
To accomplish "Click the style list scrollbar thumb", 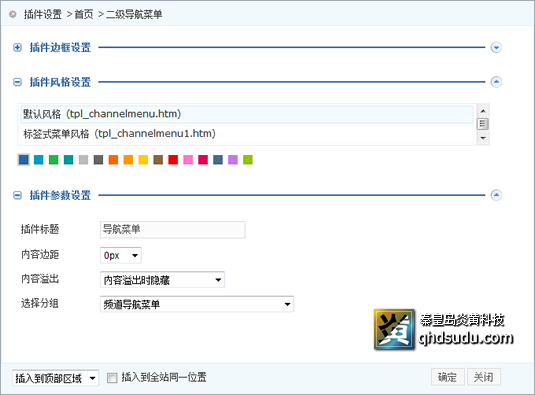I will (x=482, y=124).
